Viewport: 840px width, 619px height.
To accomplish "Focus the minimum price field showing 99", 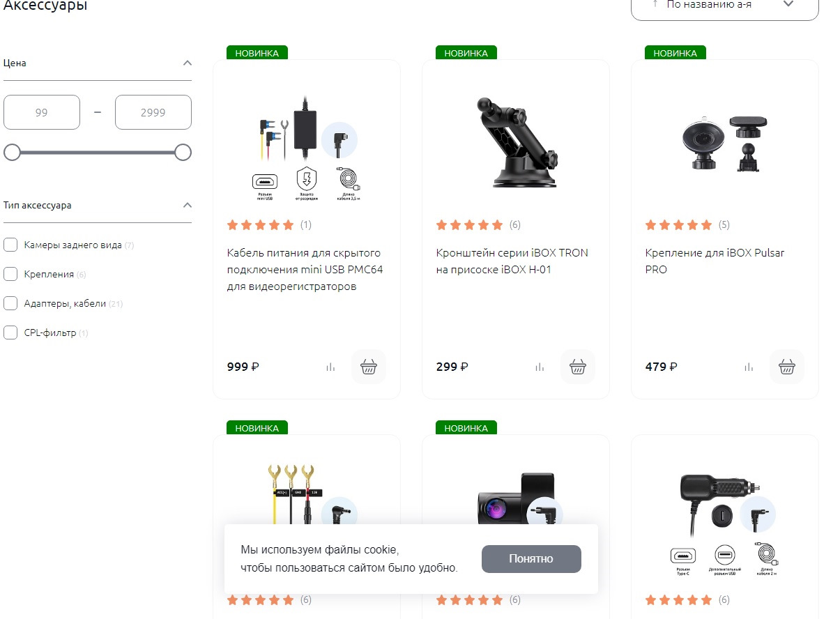I will pyautogui.click(x=42, y=112).
